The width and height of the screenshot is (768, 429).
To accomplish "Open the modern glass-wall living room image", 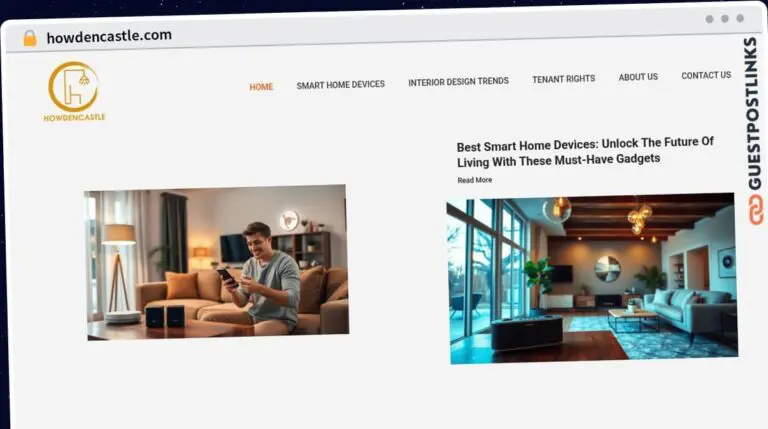I will 592,276.
